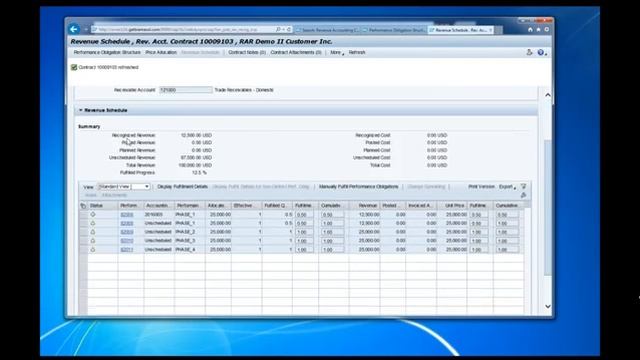Click Display Fulfillment Details

pyautogui.click(x=182, y=187)
